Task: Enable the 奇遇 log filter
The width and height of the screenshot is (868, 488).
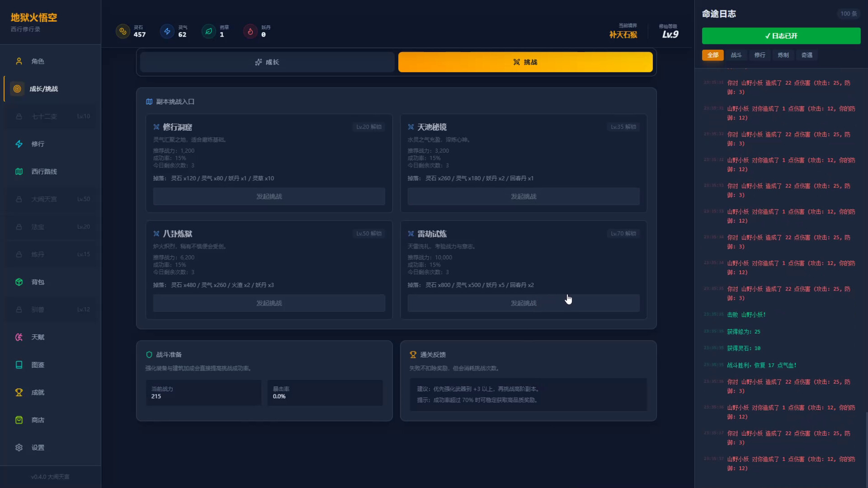Action: point(807,55)
